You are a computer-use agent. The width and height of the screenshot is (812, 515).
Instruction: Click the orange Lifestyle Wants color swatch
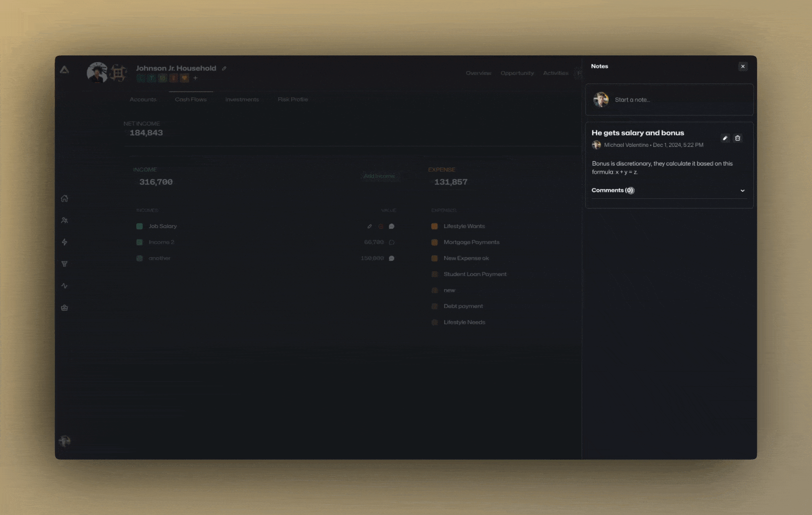[435, 227]
